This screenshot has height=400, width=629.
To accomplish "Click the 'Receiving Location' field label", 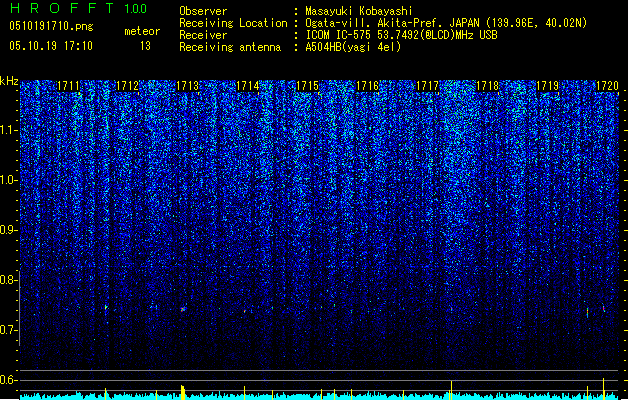I will tap(233, 23).
